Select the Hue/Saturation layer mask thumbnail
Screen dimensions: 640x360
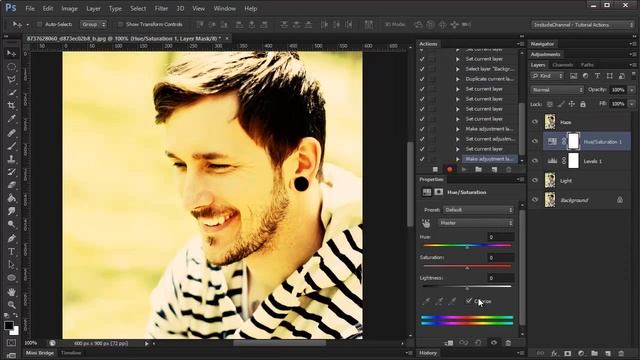(x=573, y=141)
